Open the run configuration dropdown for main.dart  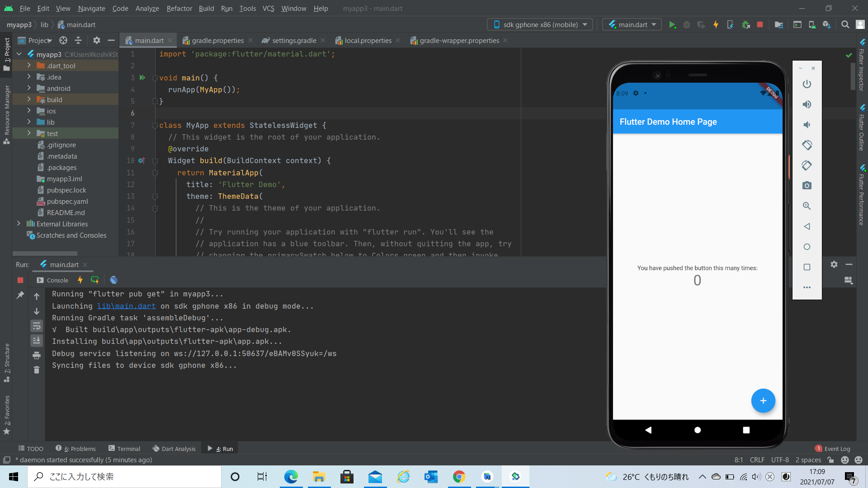coord(632,24)
